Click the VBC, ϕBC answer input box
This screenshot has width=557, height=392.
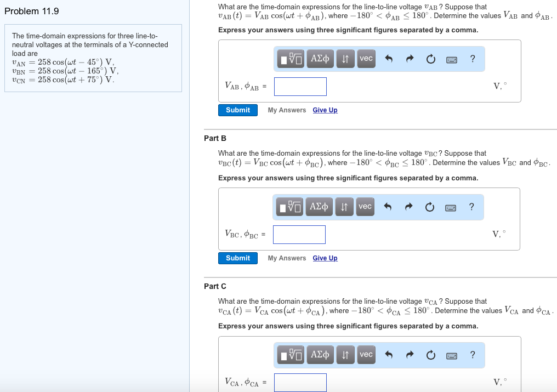[x=299, y=234]
